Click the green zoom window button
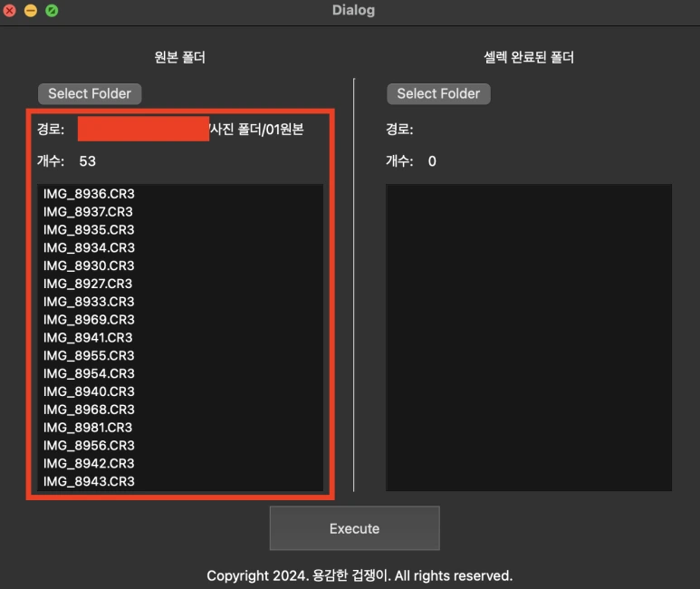 click(x=52, y=10)
